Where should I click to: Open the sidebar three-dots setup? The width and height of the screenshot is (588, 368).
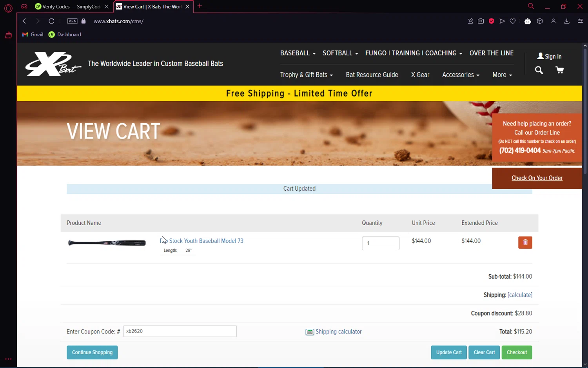[x=8, y=359]
